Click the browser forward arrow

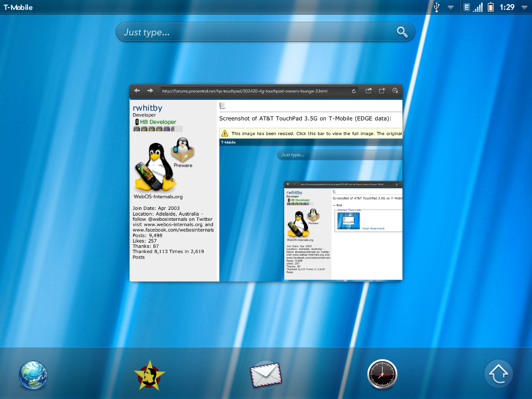point(150,90)
